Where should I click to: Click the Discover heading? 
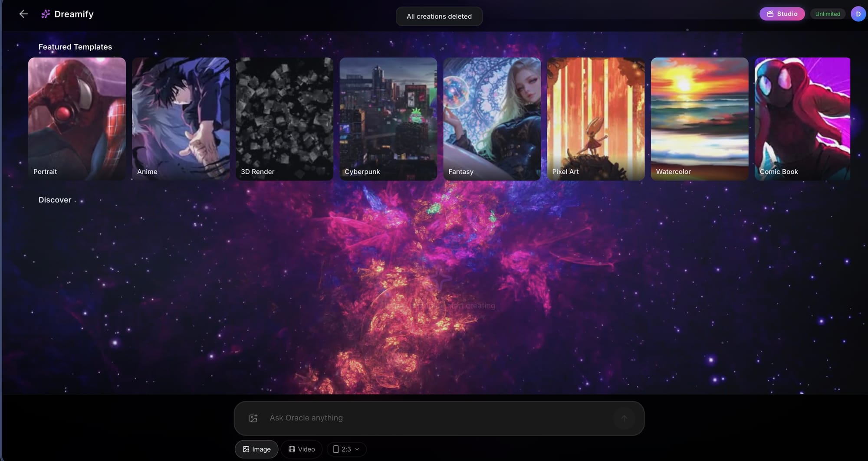click(55, 200)
